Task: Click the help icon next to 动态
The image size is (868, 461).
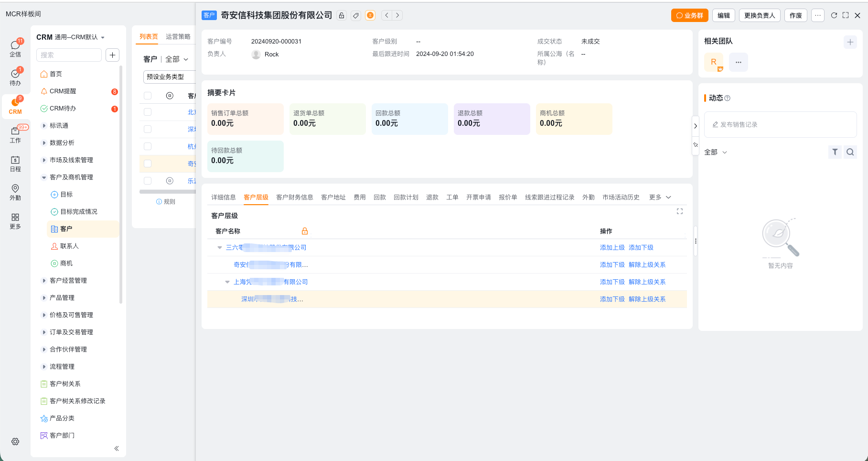Action: pos(728,98)
